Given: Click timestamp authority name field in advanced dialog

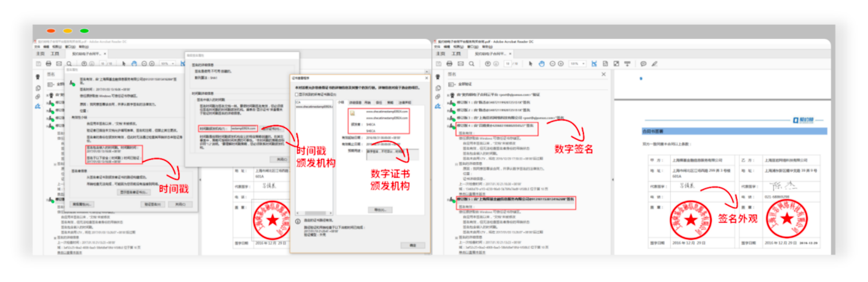Looking at the screenshot, I should 244,128.
